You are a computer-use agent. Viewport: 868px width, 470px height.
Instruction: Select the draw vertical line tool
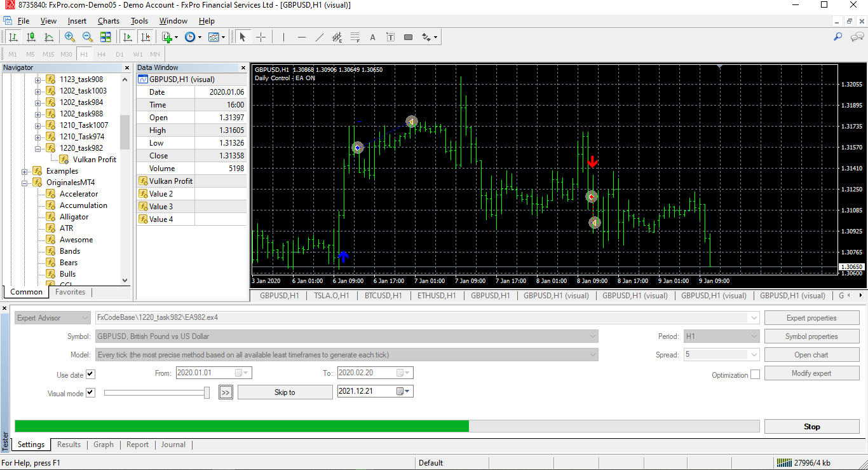pos(283,37)
